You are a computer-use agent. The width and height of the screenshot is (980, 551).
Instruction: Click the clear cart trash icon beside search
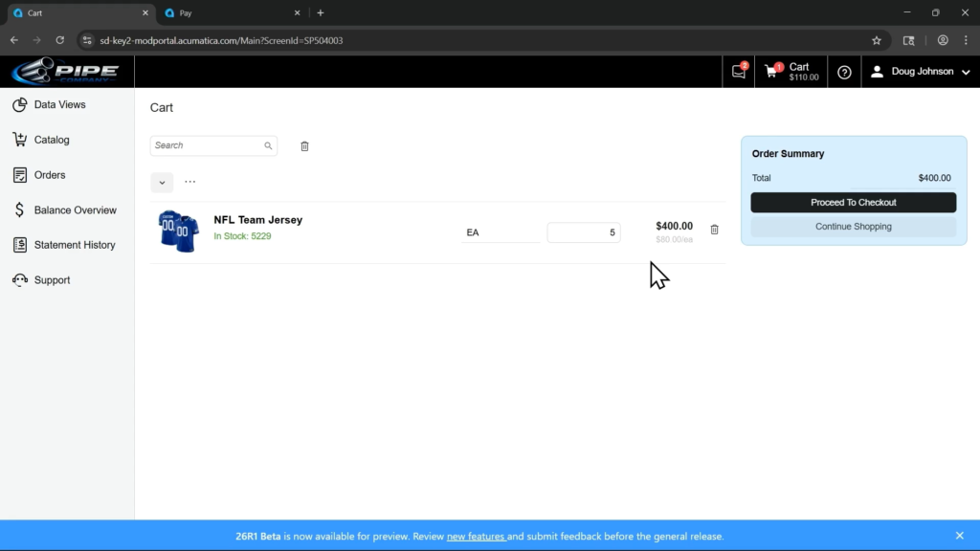click(304, 146)
